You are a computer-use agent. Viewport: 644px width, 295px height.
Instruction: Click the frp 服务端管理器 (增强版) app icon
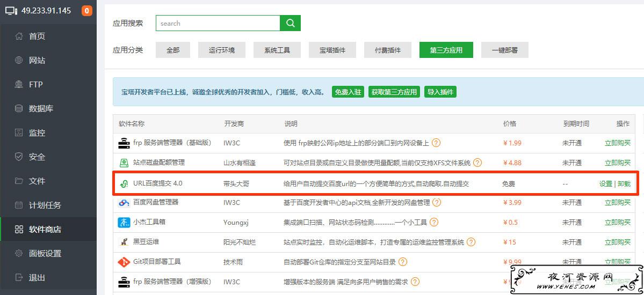[x=124, y=282]
